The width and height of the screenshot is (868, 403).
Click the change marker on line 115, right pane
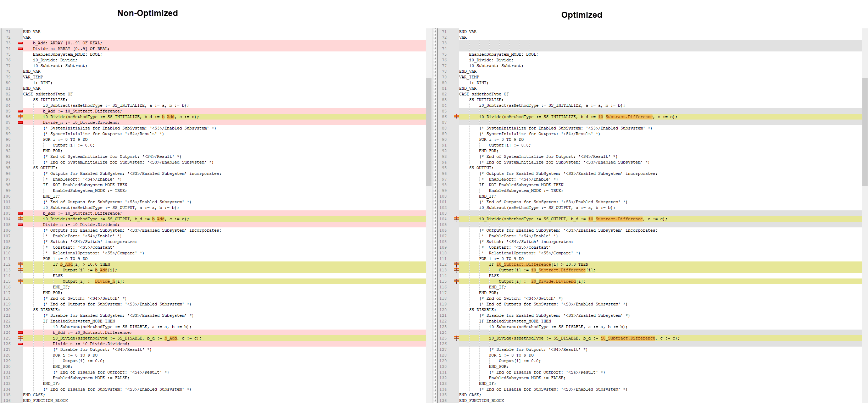pos(456,281)
